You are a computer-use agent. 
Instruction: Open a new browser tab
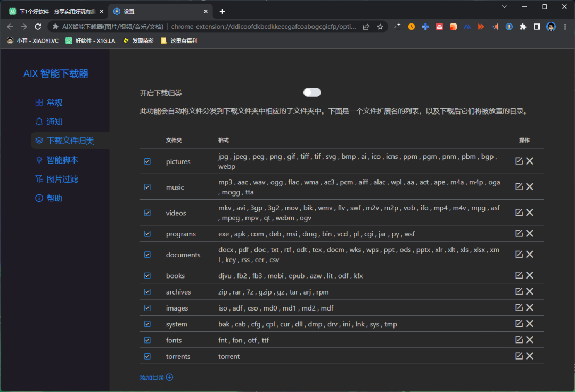click(222, 11)
